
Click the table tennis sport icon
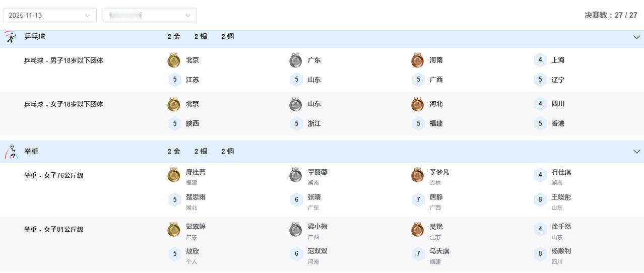(11, 37)
